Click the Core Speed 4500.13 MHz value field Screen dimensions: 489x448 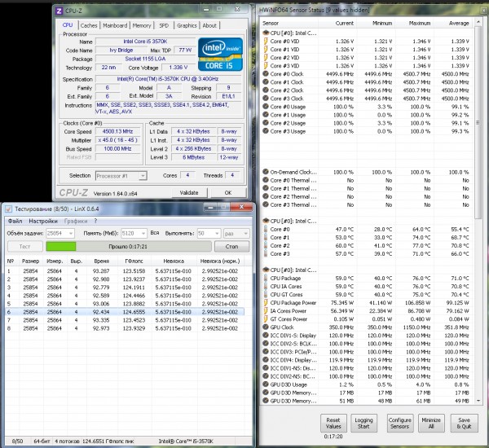click(x=117, y=132)
